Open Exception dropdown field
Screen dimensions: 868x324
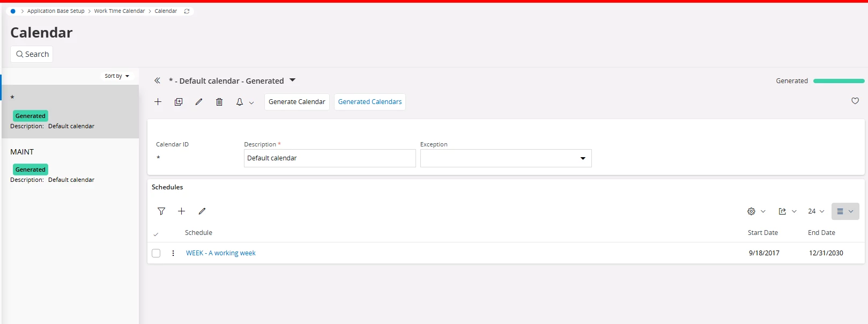[506, 158]
